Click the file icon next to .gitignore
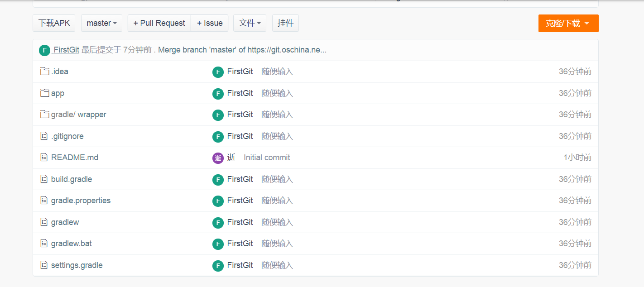Screen dimensions: 644x287 (44, 136)
